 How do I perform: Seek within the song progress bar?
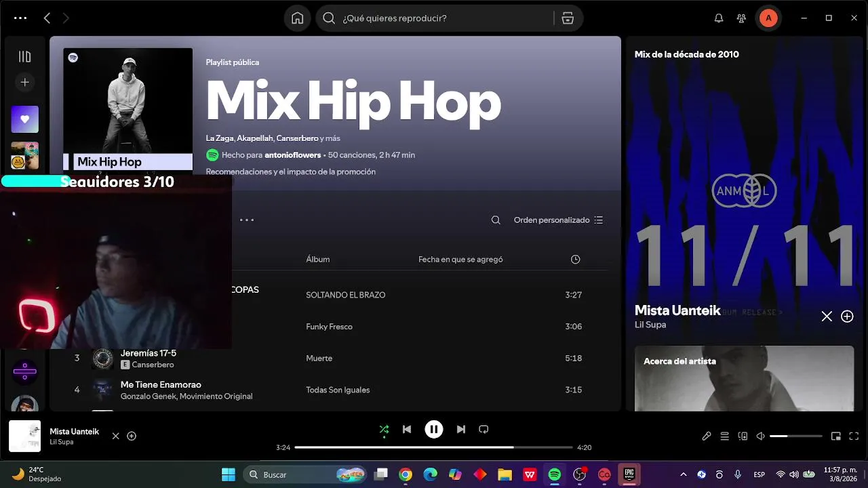434,447
